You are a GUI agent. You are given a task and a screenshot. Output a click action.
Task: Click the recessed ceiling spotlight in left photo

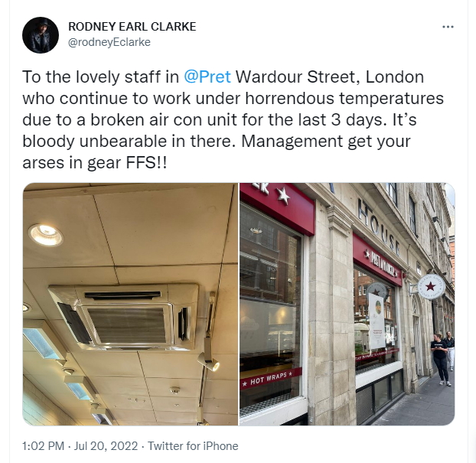(46, 235)
